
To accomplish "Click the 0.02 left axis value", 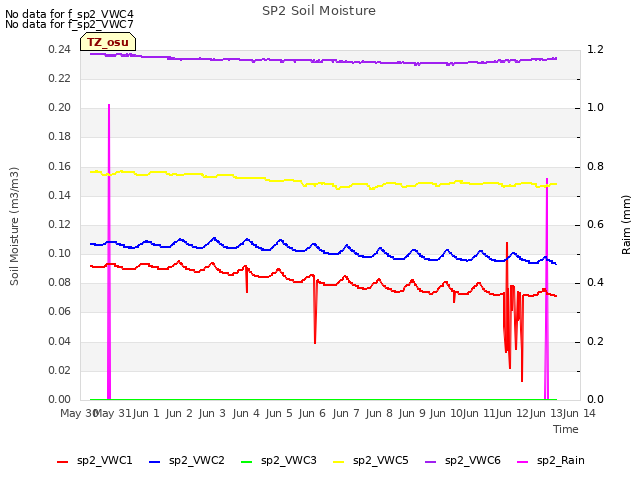I will tap(59, 370).
